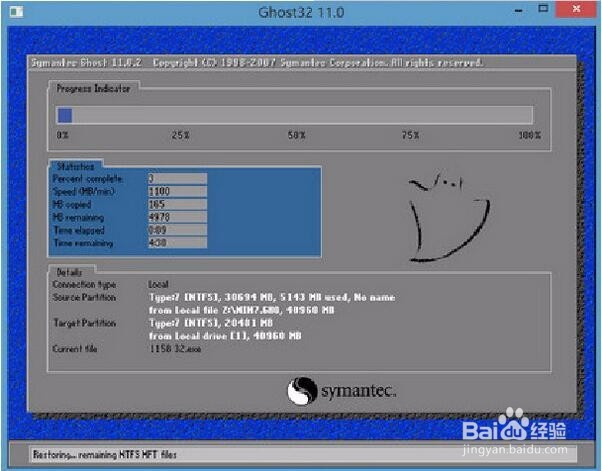Click the Source Partition label
This screenshot has height=471, width=602.
[84, 297]
